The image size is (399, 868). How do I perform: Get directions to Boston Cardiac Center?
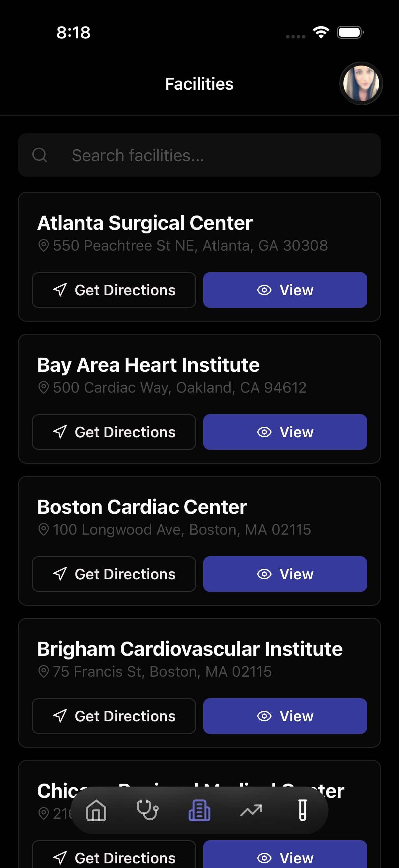(114, 574)
